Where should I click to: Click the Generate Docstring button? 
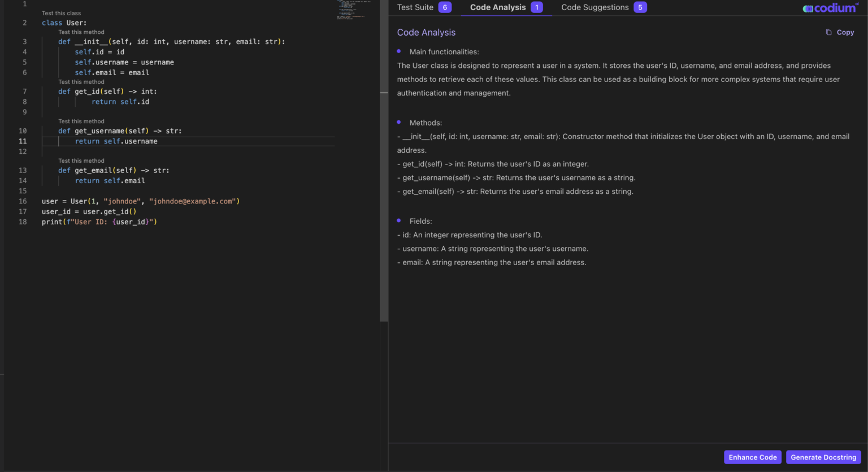(823, 457)
